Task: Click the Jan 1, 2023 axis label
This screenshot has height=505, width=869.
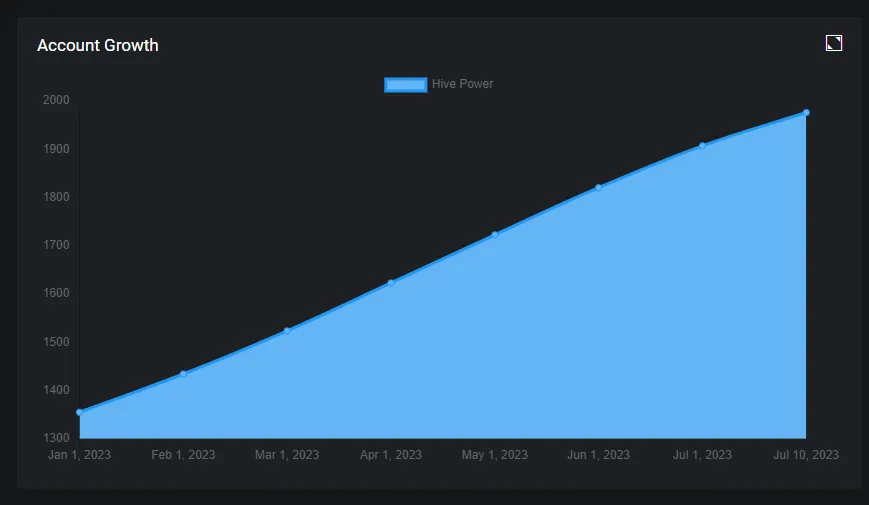Action: click(79, 455)
